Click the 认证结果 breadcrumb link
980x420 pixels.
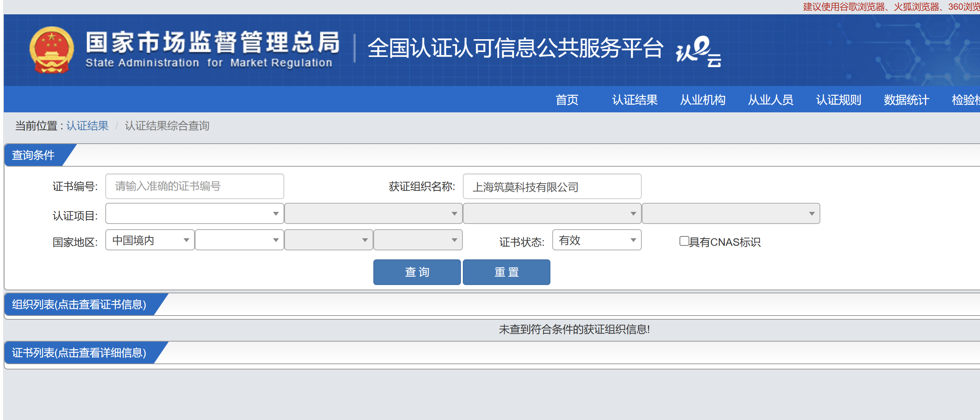[x=87, y=126]
